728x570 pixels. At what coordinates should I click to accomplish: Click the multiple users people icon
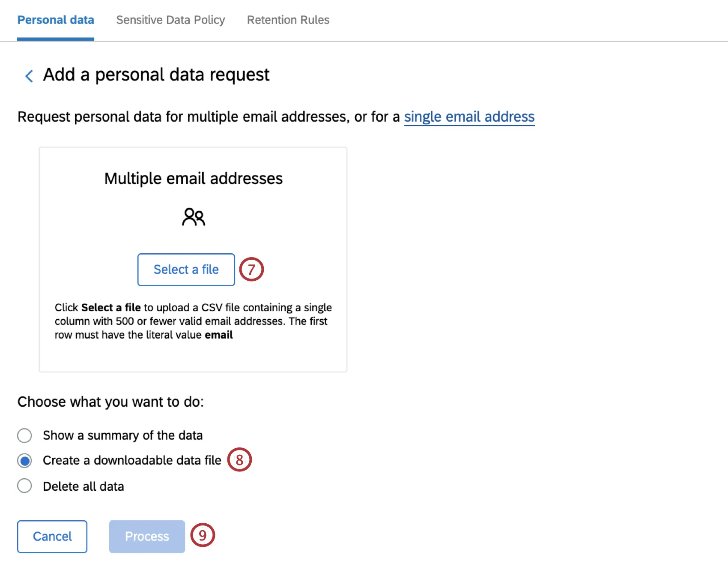194,217
